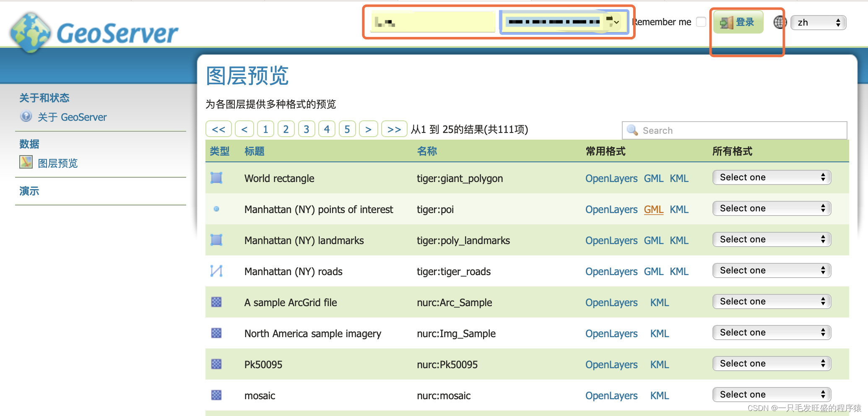Click magnifier icon inside the search box
The width and height of the screenshot is (868, 416).
tap(632, 130)
